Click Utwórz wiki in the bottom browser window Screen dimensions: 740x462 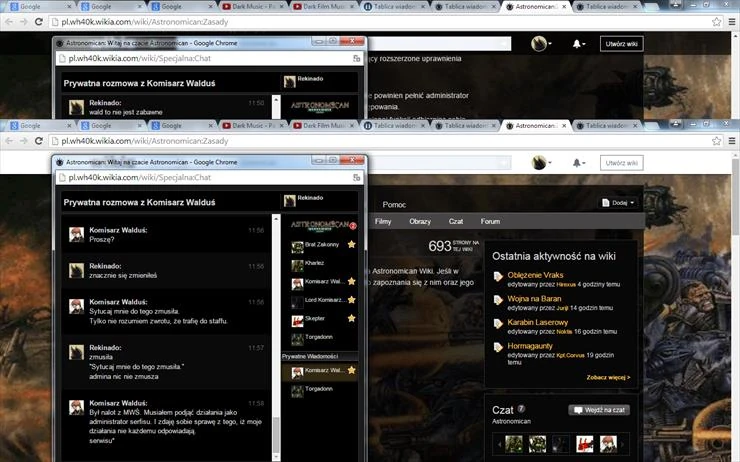coord(622,163)
